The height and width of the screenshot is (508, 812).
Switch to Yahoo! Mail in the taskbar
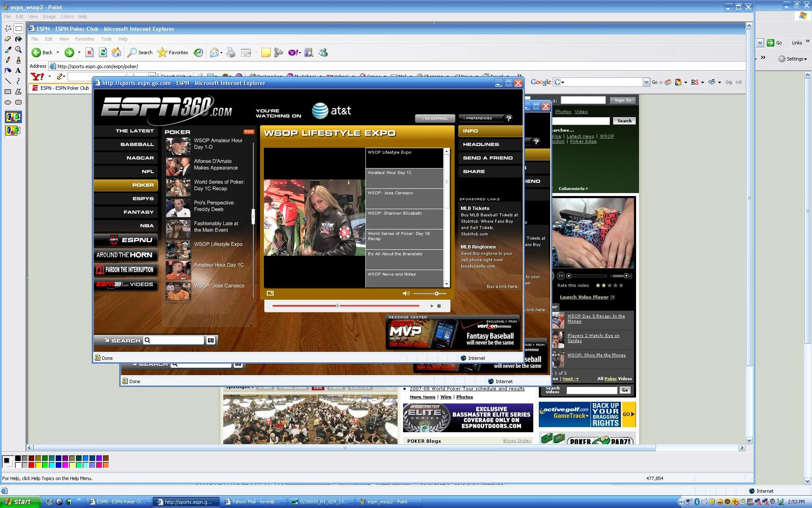pos(254,501)
